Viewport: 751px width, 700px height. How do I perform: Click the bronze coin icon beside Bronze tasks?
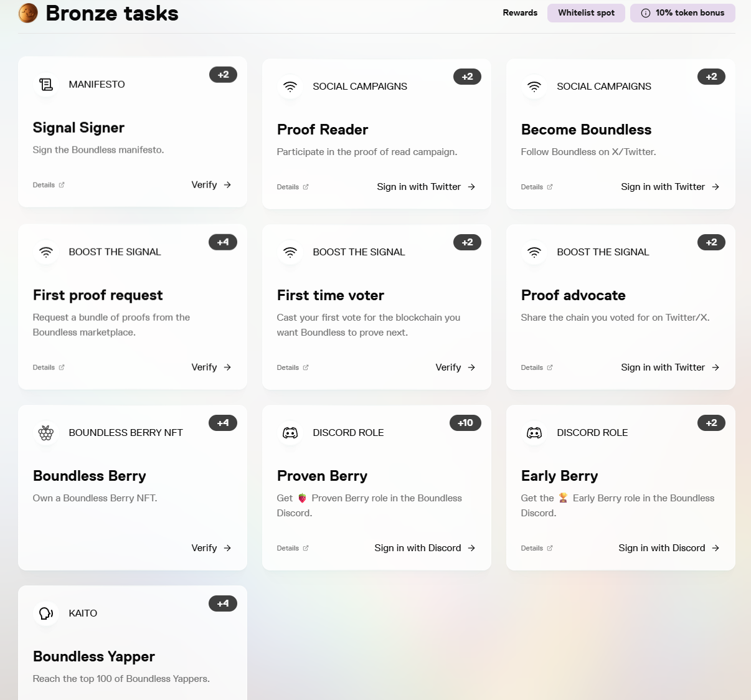click(28, 12)
